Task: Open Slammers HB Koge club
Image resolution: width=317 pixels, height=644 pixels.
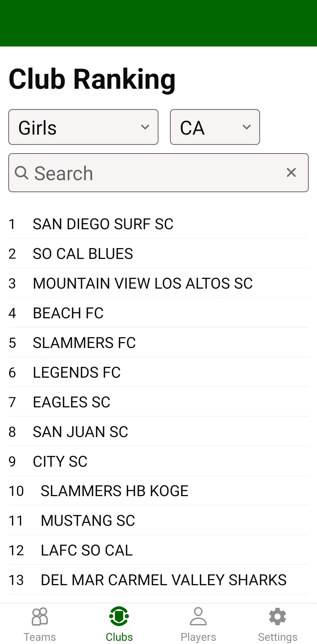Action: [x=114, y=491]
